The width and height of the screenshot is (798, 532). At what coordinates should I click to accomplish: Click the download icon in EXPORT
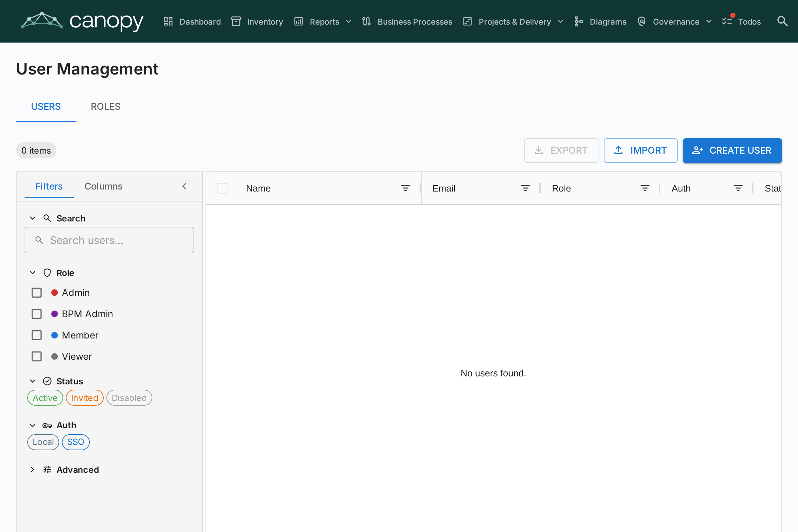pos(538,150)
